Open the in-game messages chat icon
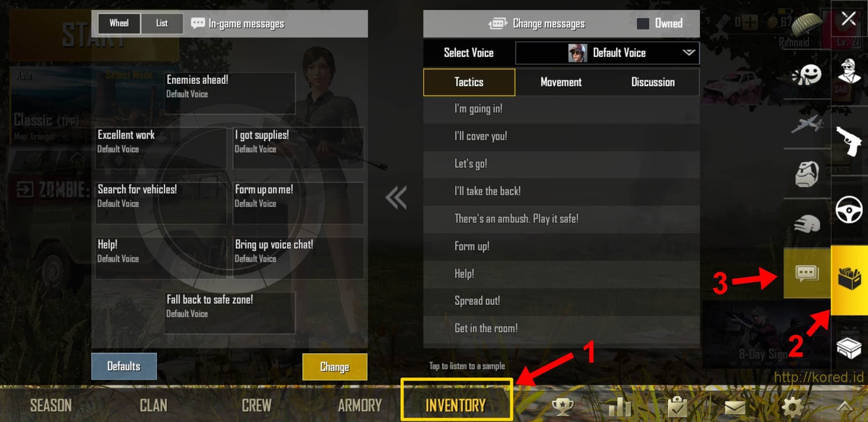 807,273
